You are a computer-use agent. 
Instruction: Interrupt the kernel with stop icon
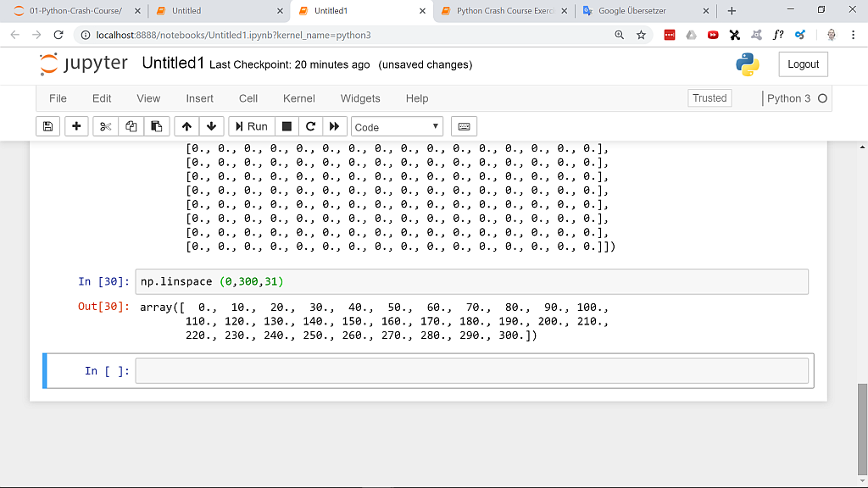[x=287, y=126]
